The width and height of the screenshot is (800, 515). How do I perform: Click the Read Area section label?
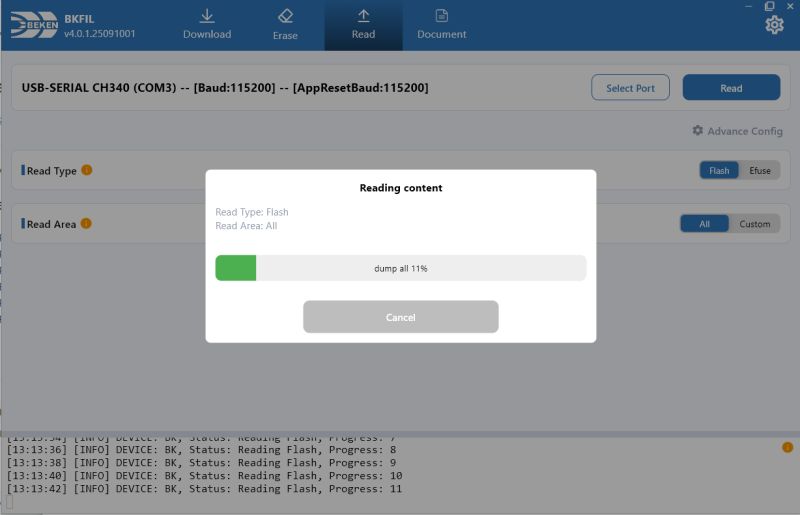(x=51, y=224)
